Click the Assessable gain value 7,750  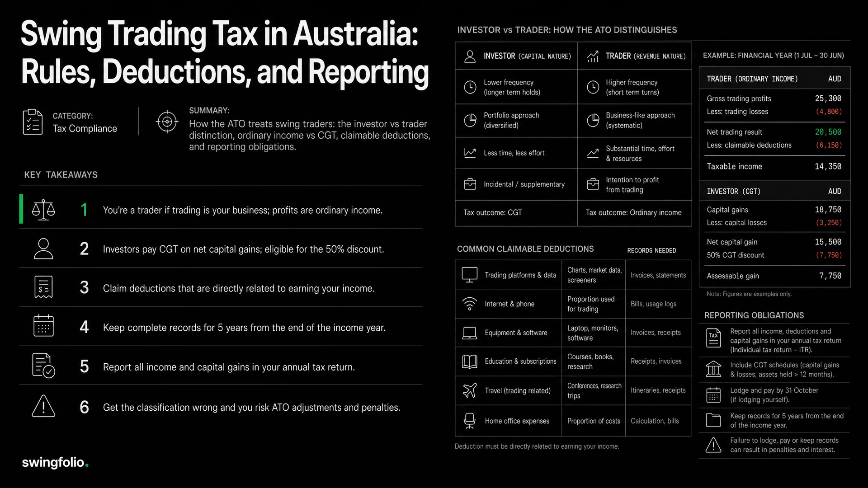(x=830, y=276)
